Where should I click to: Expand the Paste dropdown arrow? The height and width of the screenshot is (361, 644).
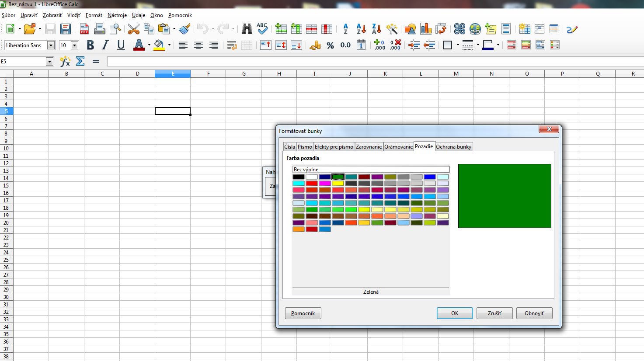[x=174, y=29]
